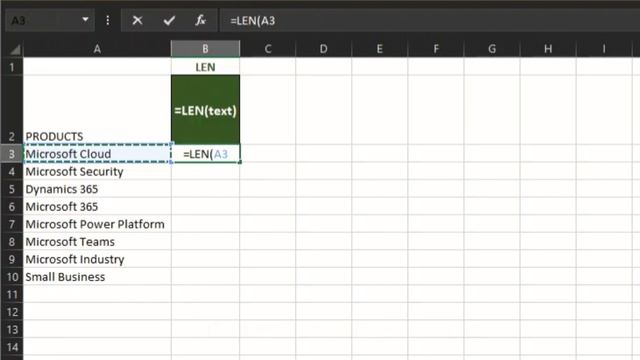Open the Insert Function fx dialog
The height and width of the screenshot is (360, 640).
(200, 20)
